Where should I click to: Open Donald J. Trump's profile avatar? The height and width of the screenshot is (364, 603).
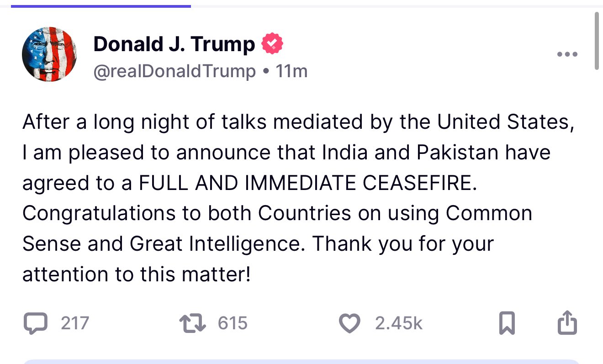click(x=49, y=54)
